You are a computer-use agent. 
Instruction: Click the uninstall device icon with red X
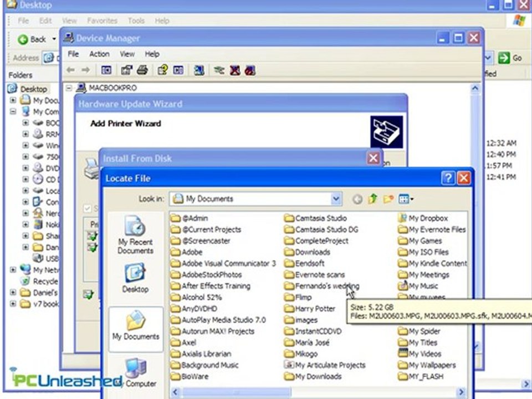pyautogui.click(x=235, y=70)
